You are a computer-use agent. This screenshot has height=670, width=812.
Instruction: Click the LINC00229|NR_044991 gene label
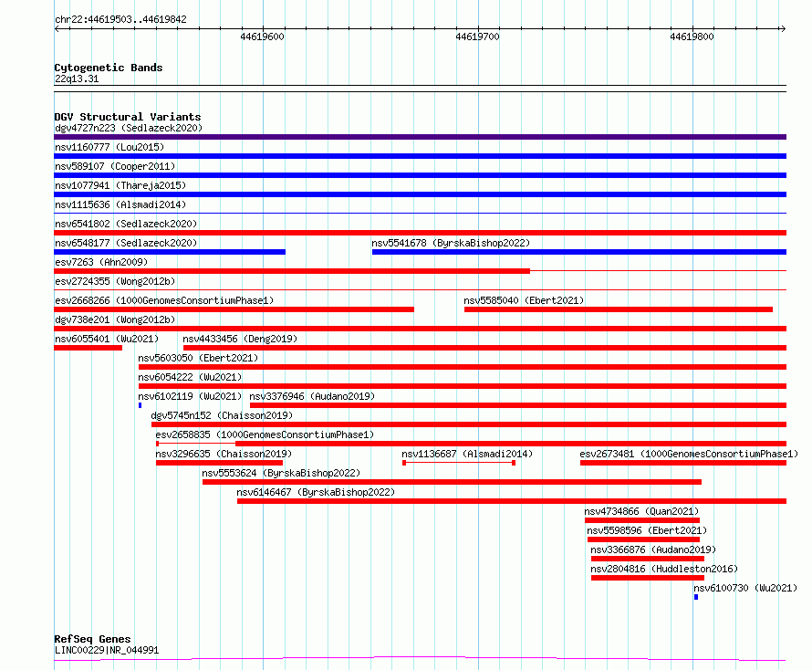107,650
